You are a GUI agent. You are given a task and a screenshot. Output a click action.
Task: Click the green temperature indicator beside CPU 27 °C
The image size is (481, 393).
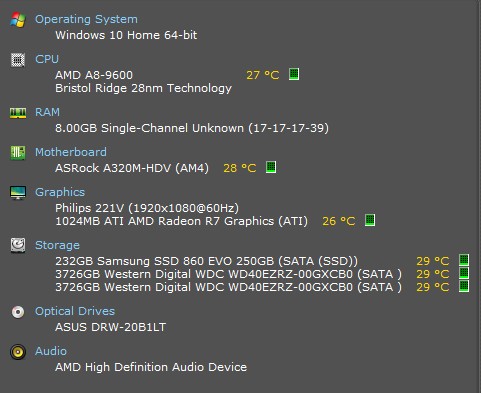coord(294,74)
